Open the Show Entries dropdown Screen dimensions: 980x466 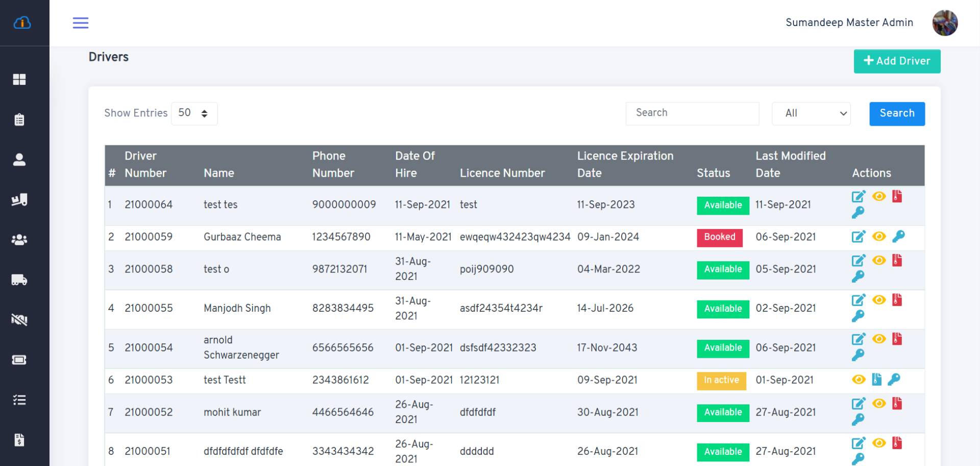(194, 113)
